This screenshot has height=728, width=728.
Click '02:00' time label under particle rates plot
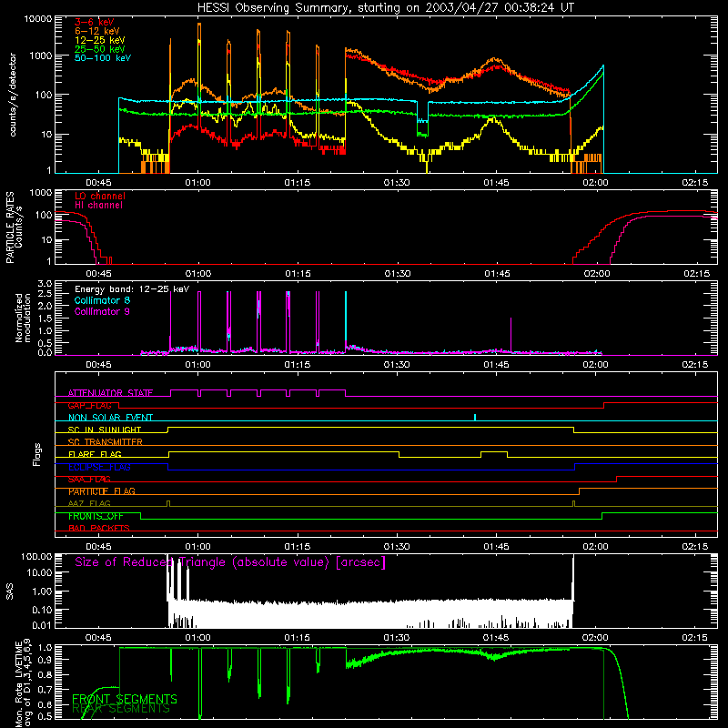click(597, 274)
